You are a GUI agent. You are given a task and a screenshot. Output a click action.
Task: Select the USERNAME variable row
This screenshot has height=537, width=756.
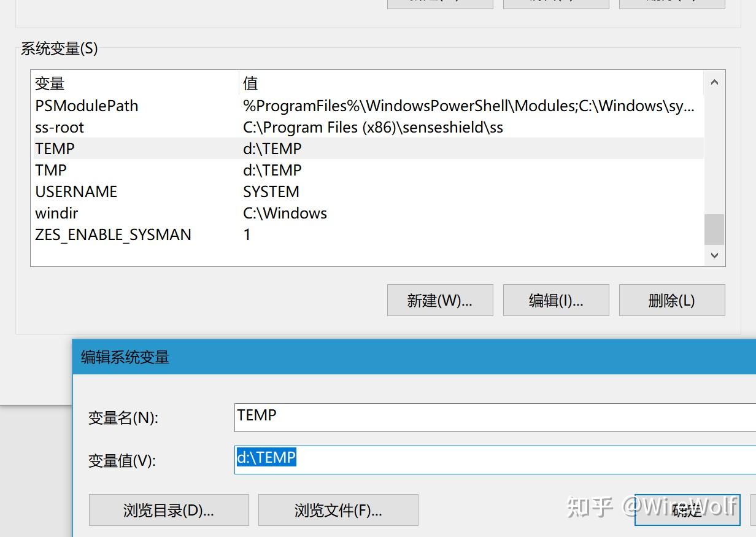pos(184,191)
